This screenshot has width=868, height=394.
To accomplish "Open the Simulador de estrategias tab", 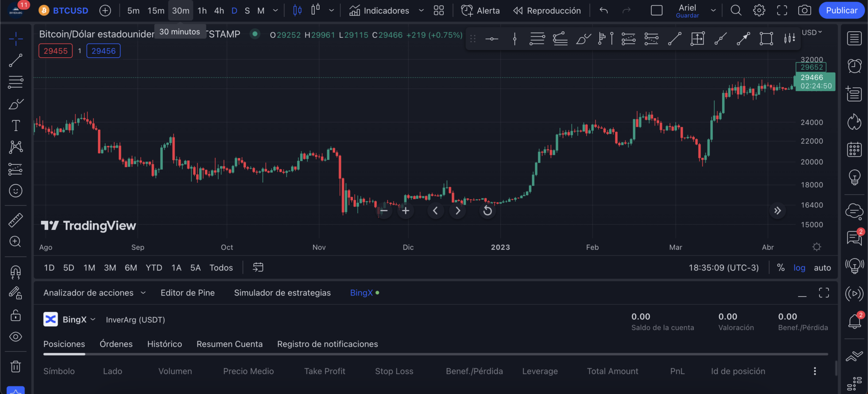I will 282,293.
